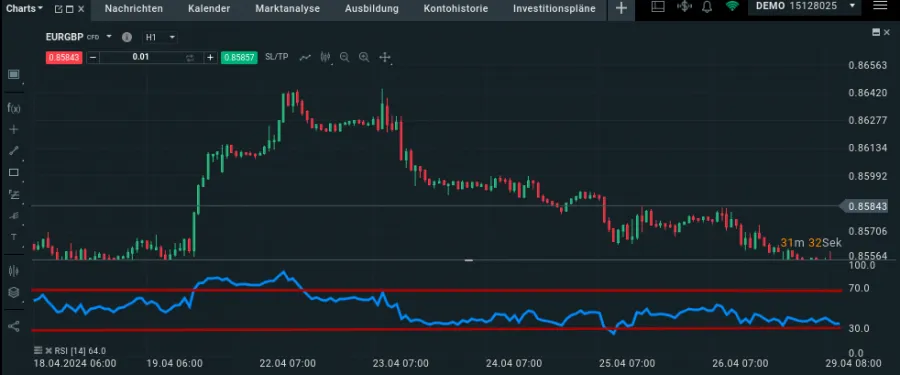The height and width of the screenshot is (375, 900).
Task: Open candlestick chart type selector
Action: pos(325,57)
